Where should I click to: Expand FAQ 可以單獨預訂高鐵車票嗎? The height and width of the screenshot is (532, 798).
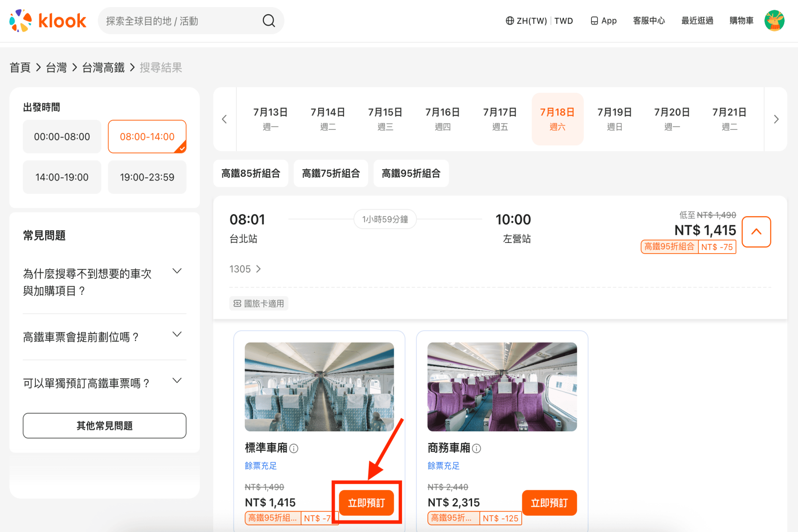coord(105,383)
